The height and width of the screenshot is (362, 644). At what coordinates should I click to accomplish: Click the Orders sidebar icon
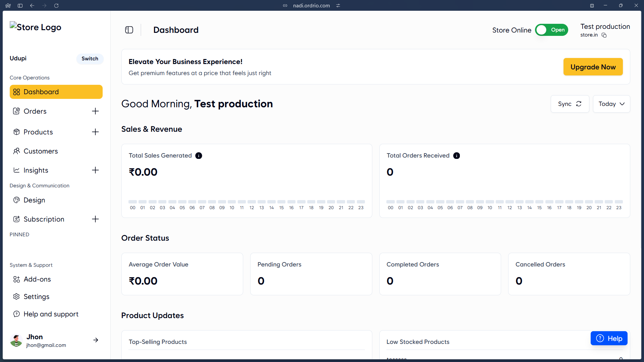16,111
